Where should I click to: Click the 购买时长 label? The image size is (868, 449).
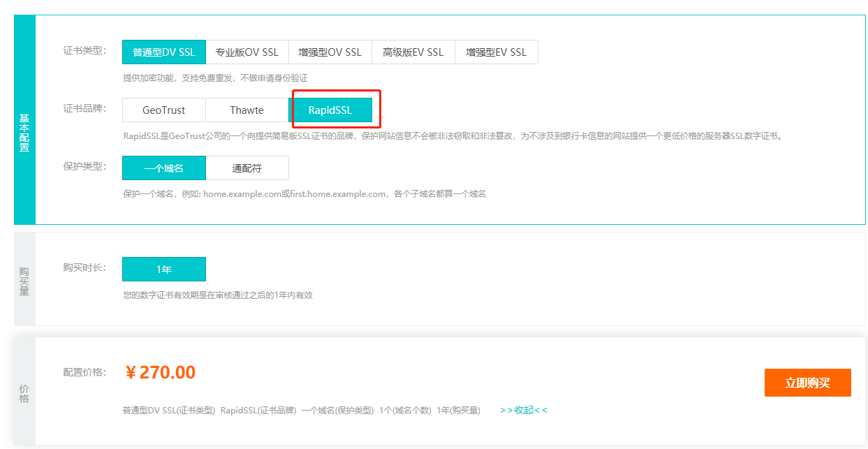pyautogui.click(x=84, y=268)
